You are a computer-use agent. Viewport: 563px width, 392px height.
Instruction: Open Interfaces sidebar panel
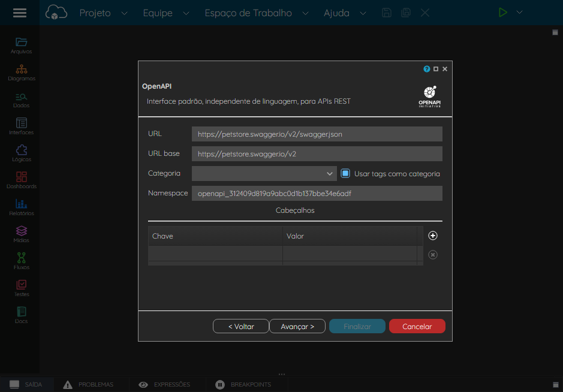21,126
